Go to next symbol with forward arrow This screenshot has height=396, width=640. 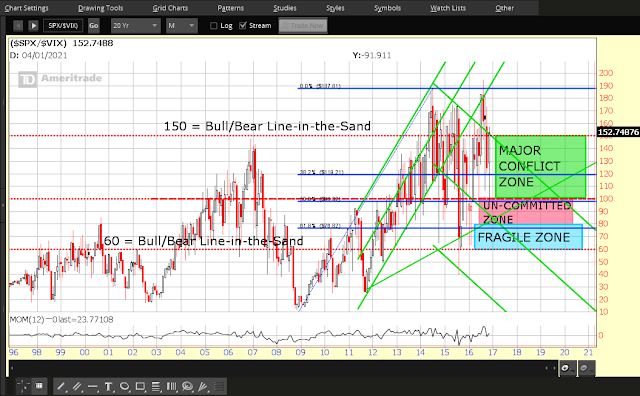tap(33, 26)
